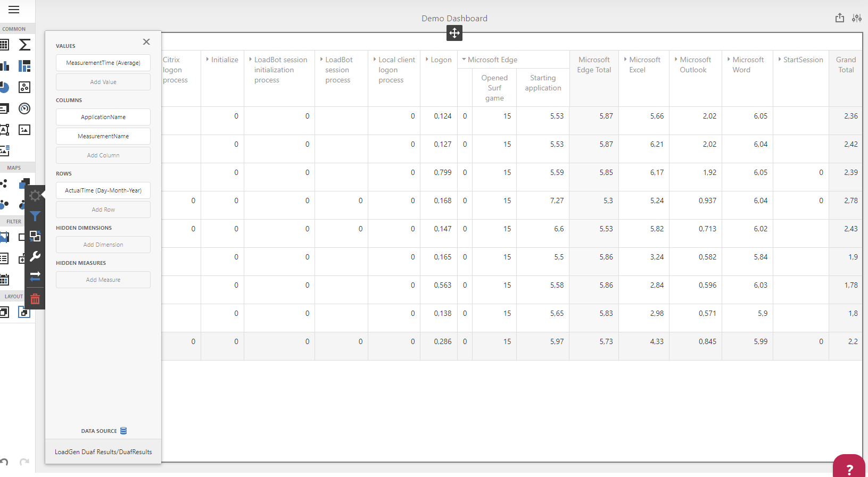The width and height of the screenshot is (868, 477).
Task: Open dashboard parameters sliders icon
Action: [857, 18]
